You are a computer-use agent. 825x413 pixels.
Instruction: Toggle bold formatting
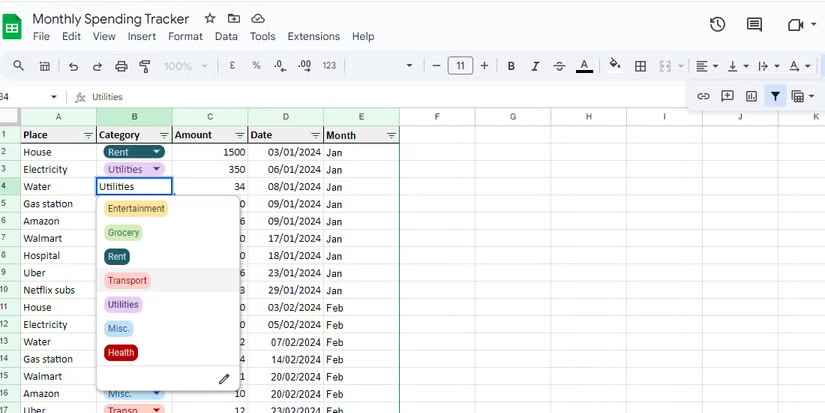(511, 66)
